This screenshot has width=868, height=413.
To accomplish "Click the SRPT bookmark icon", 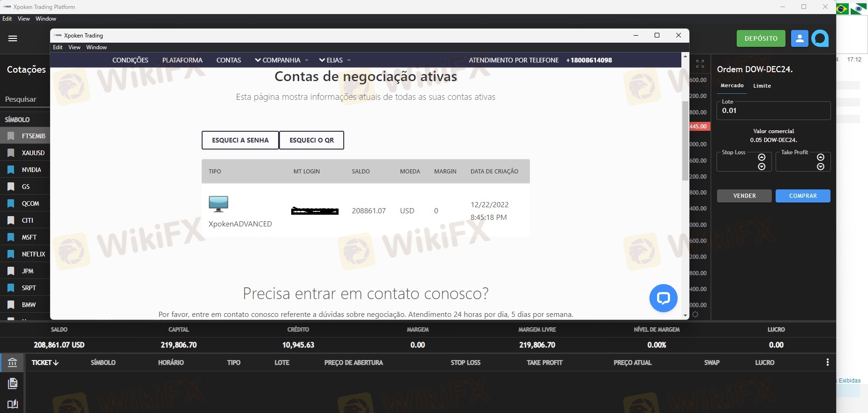I will click(11, 288).
